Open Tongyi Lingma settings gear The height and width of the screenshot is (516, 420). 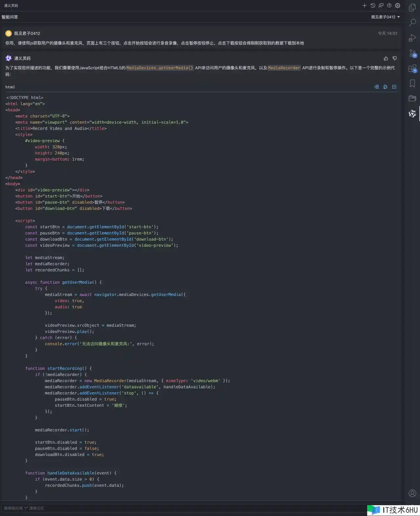398,6
